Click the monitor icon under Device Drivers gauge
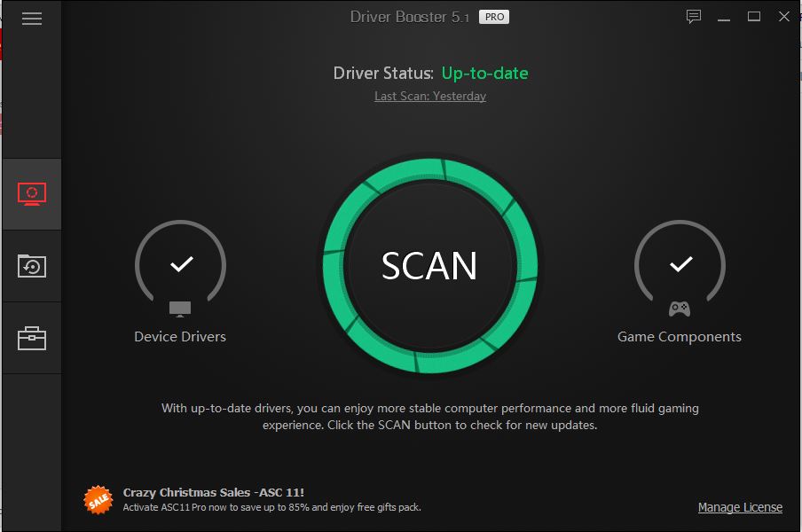The width and height of the screenshot is (802, 532). click(180, 309)
